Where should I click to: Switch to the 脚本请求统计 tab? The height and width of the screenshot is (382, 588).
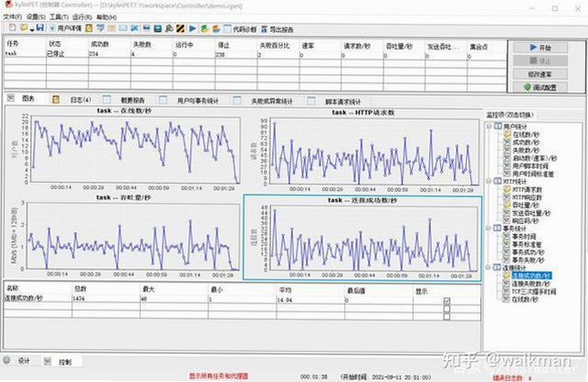[x=335, y=101]
